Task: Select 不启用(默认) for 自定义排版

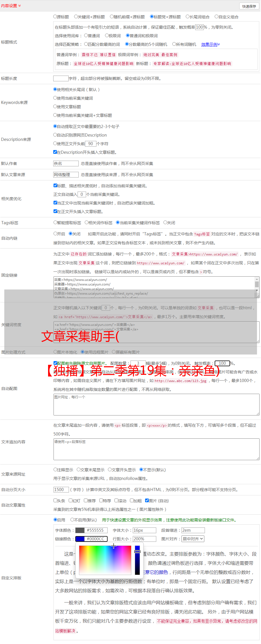Action: (x=72, y=520)
